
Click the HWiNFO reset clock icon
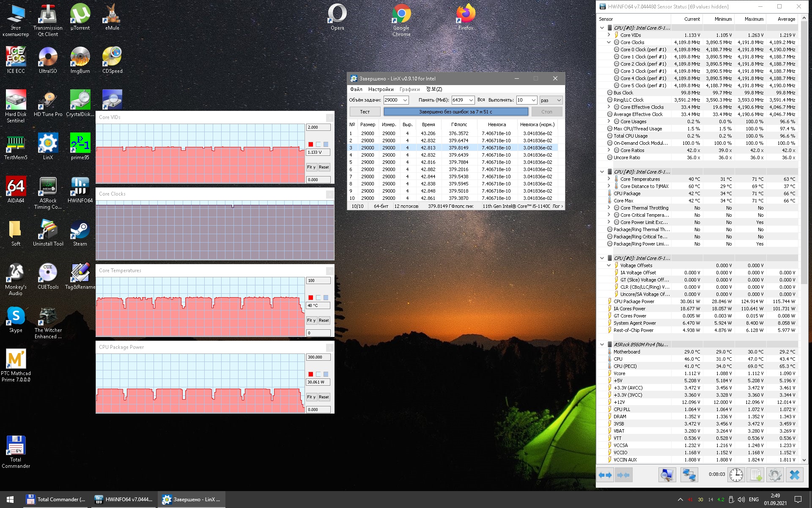[x=736, y=475]
